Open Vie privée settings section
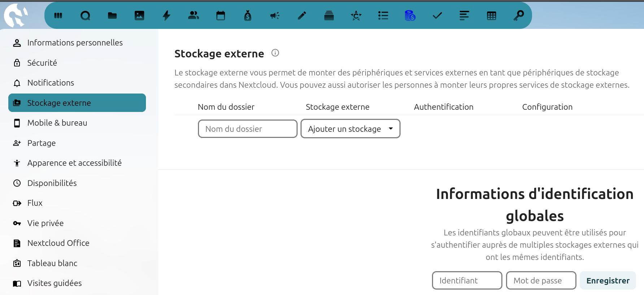 pyautogui.click(x=77, y=223)
